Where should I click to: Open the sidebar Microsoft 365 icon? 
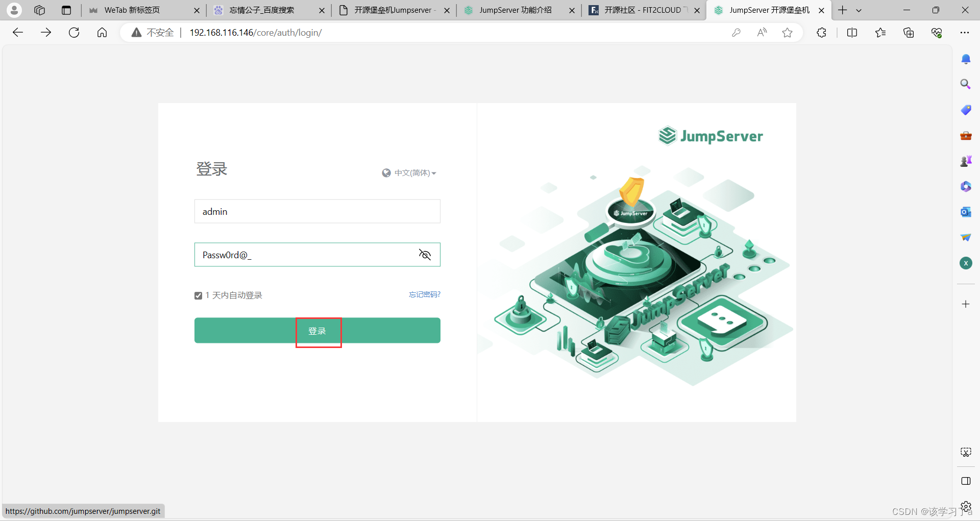coord(966,186)
